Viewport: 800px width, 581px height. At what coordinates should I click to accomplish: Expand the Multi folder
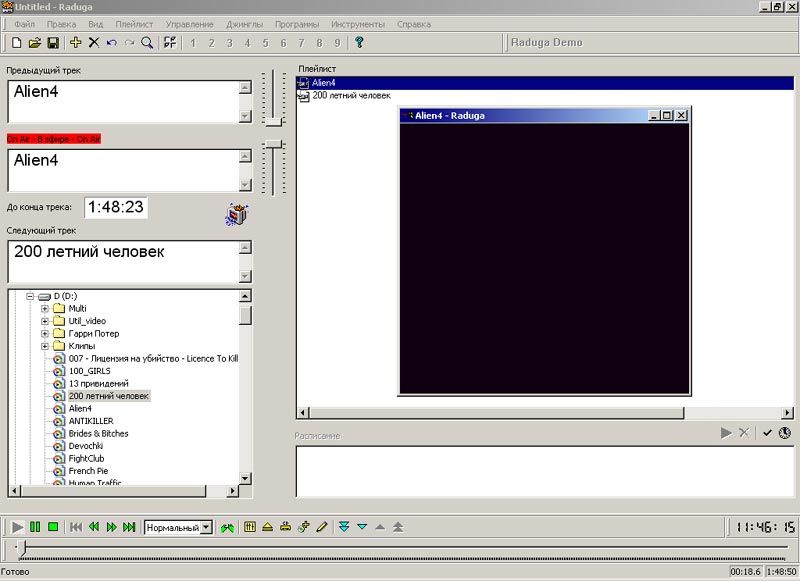pos(45,309)
